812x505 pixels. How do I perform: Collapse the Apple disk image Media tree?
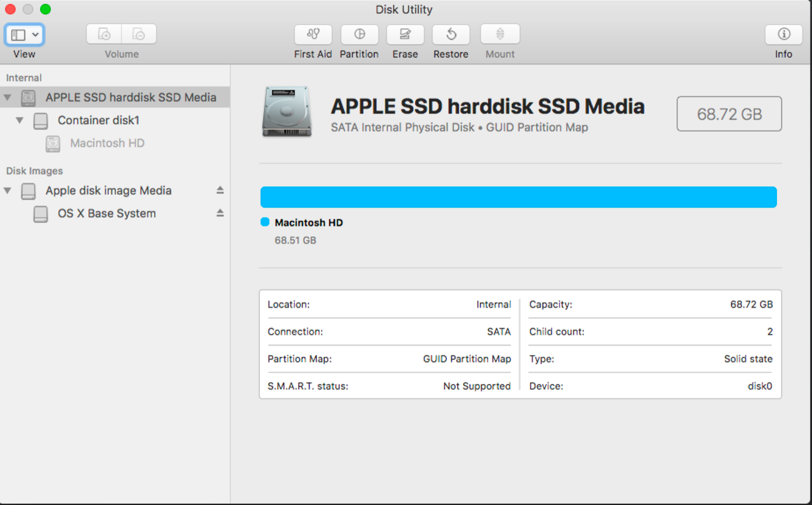coord(8,190)
